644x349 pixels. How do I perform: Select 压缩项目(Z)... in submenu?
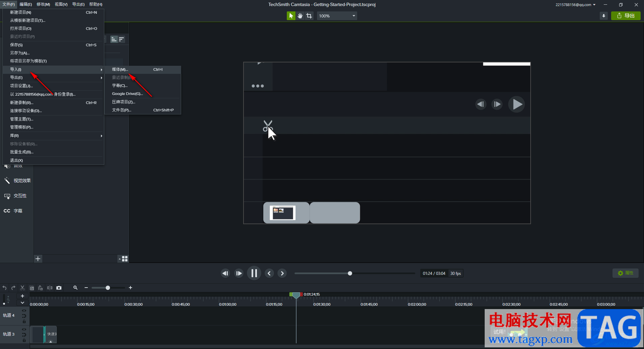coord(143,102)
